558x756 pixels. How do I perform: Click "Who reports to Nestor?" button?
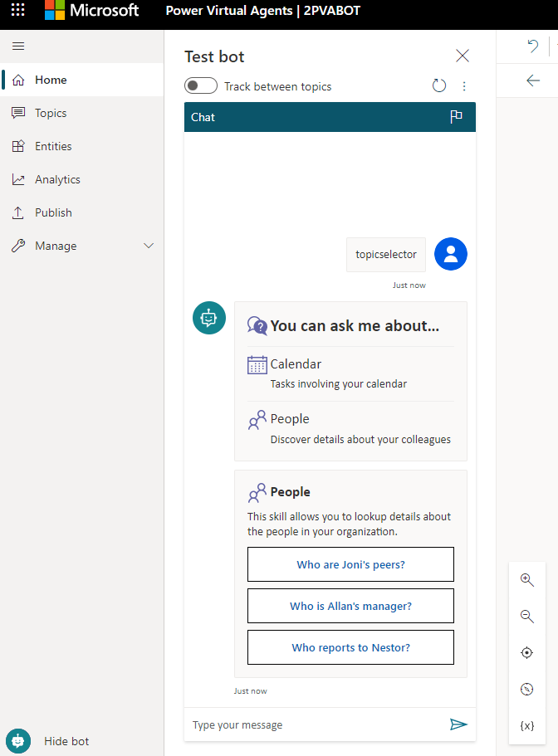pos(350,647)
